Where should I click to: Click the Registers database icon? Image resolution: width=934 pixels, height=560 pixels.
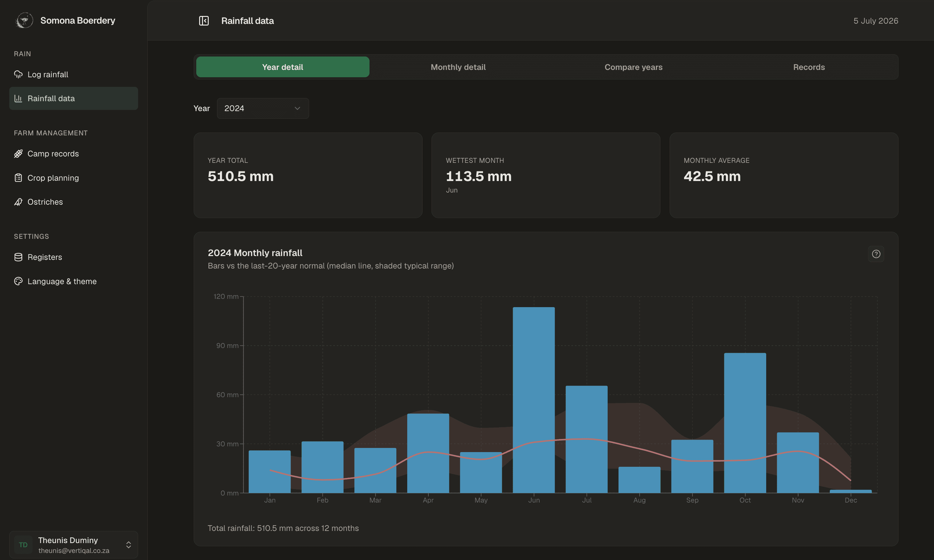click(18, 257)
